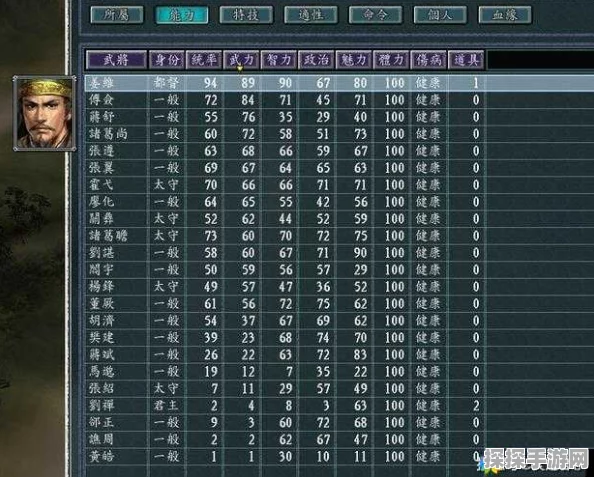Open the 特技 tab
Screen dimensions: 594x477
[x=246, y=15]
